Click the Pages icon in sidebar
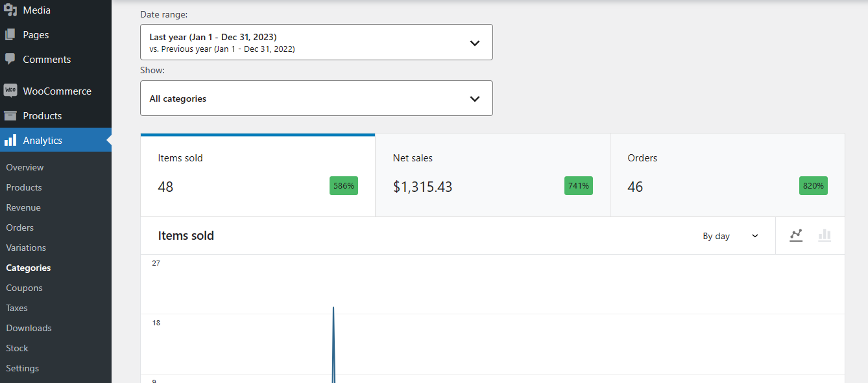 click(10, 35)
